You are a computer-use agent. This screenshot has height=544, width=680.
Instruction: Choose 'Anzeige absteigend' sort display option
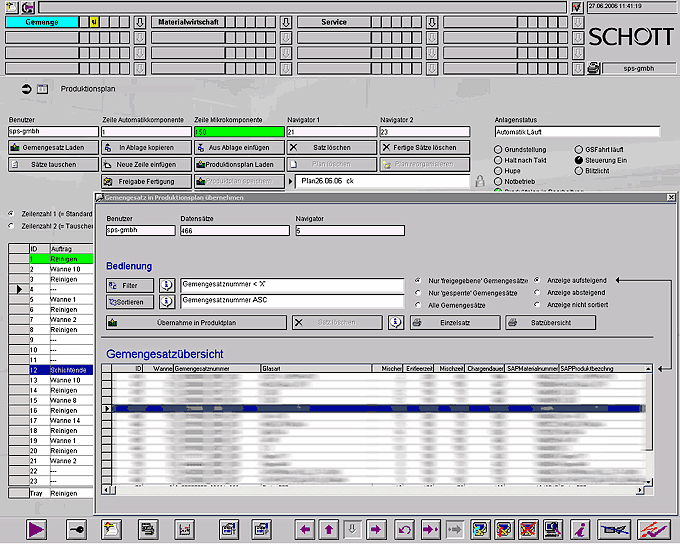(537, 292)
